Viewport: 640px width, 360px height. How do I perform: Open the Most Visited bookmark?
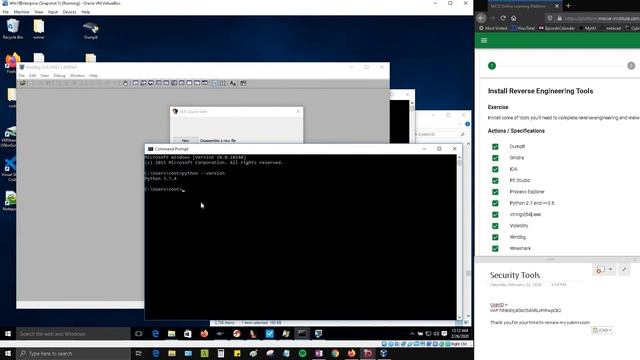(493, 28)
